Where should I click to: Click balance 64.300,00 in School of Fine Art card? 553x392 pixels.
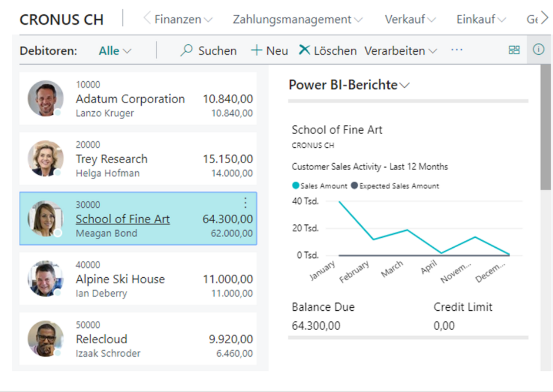(x=228, y=219)
